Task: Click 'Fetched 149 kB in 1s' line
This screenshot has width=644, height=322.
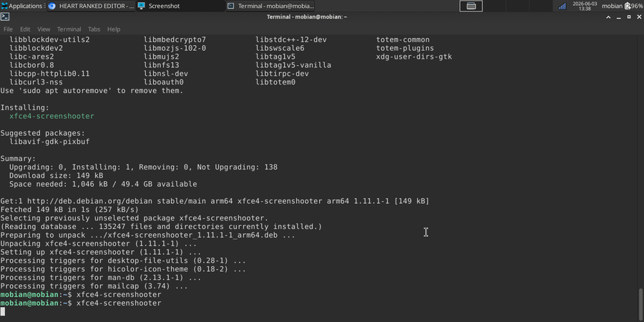Action: point(69,210)
